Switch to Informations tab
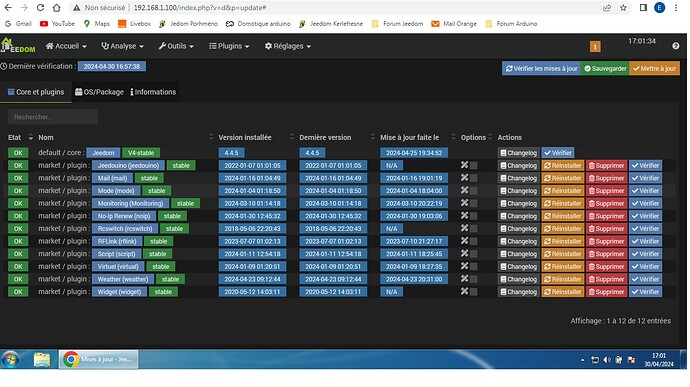This screenshot has width=690, height=387. click(153, 92)
